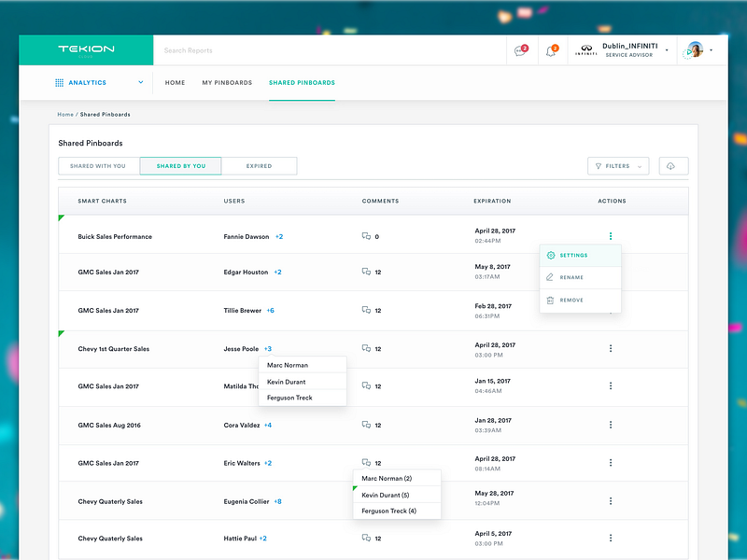Image resolution: width=747 pixels, height=560 pixels.
Task: Click the Settings gear icon in menu
Action: click(551, 255)
